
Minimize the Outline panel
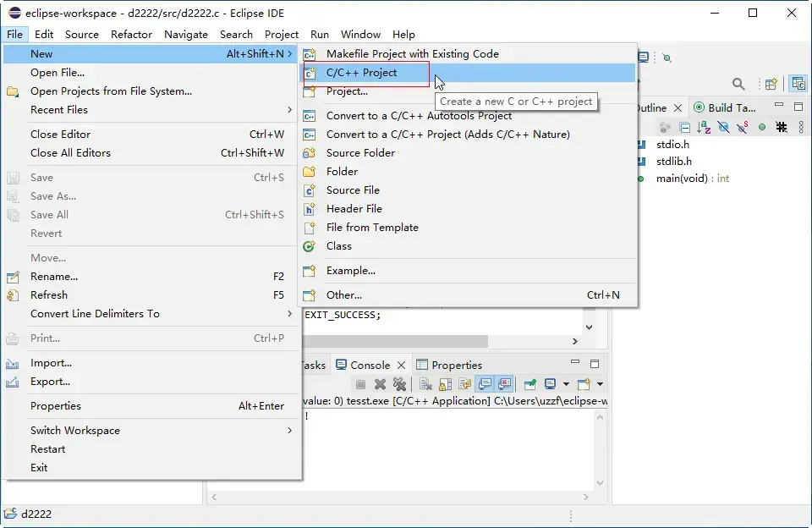(x=779, y=106)
